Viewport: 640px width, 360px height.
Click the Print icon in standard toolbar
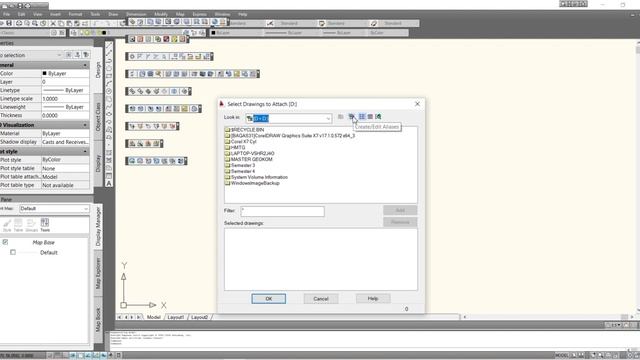[19, 23]
